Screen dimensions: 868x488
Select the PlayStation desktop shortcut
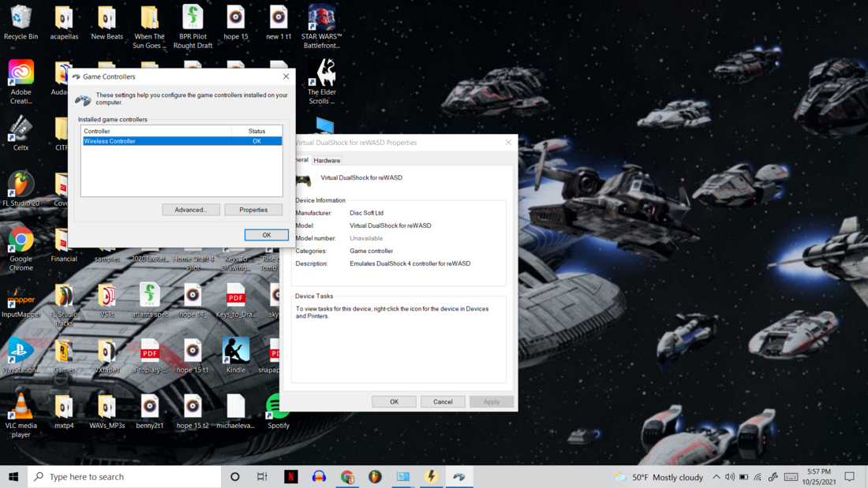tap(21, 356)
